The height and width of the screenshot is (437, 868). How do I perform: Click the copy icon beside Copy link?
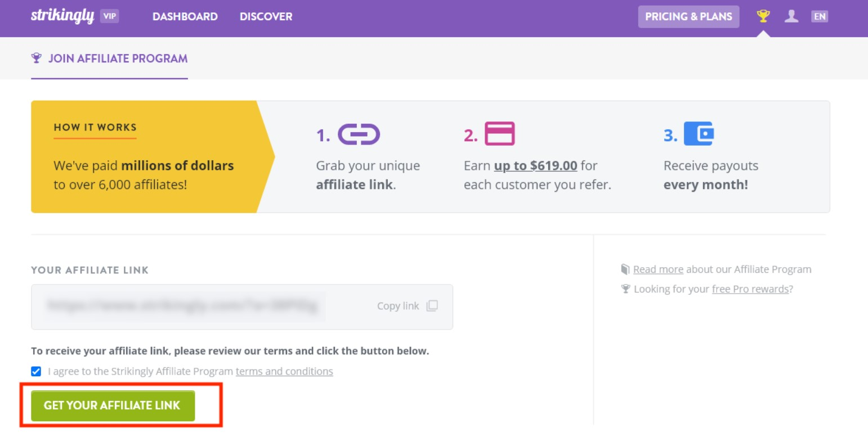point(432,306)
